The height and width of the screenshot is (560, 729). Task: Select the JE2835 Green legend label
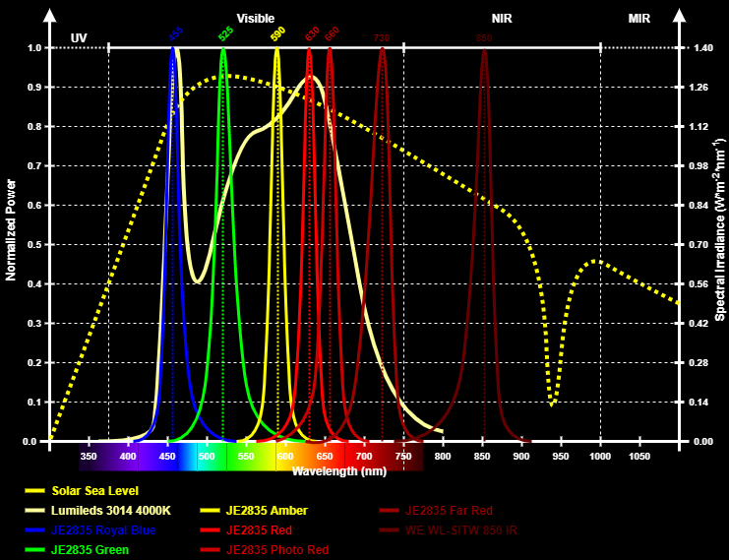point(90,550)
